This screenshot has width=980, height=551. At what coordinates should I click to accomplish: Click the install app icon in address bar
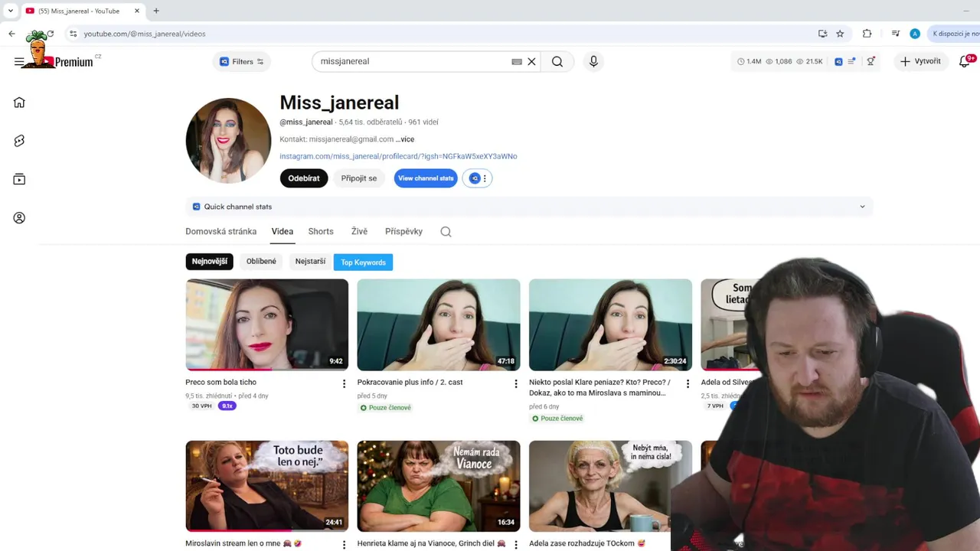[x=822, y=34]
